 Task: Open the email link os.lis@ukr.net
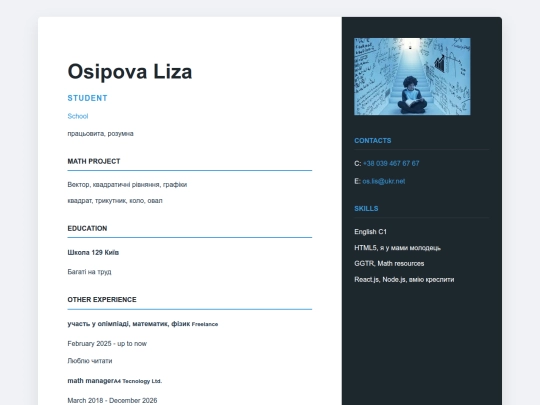click(x=384, y=181)
